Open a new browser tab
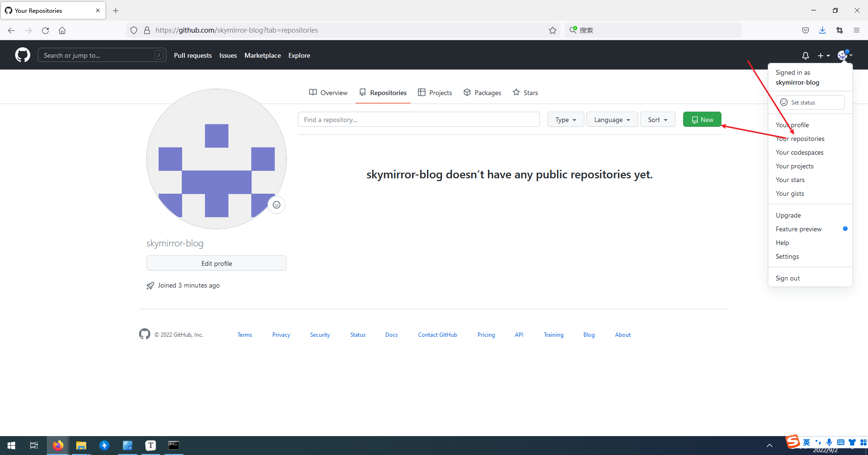Image resolution: width=868 pixels, height=455 pixels. coord(116,10)
